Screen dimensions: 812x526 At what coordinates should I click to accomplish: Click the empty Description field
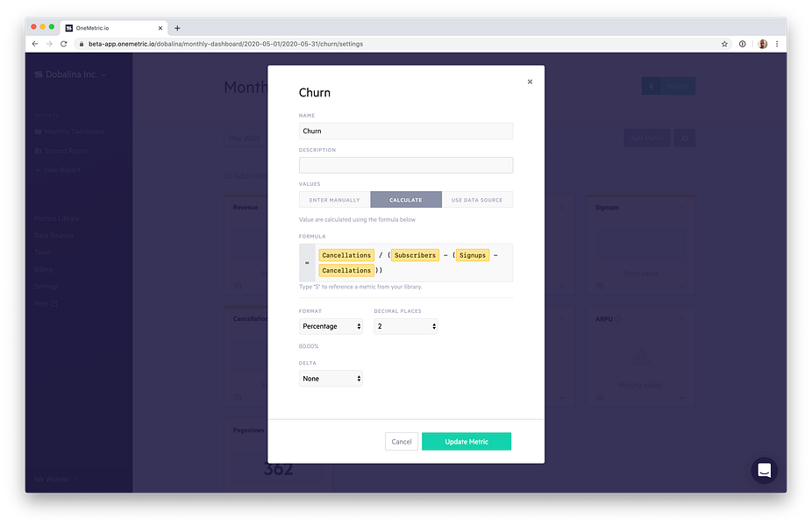(405, 165)
